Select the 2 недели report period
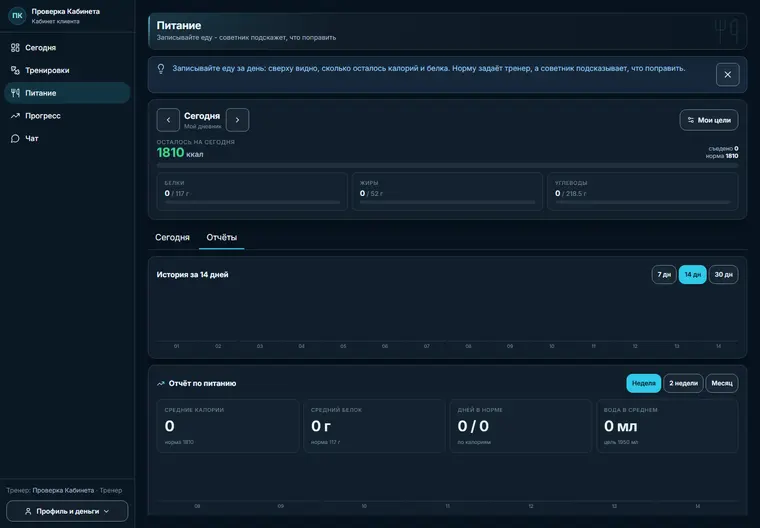Image resolution: width=760 pixels, height=528 pixels. pos(683,383)
